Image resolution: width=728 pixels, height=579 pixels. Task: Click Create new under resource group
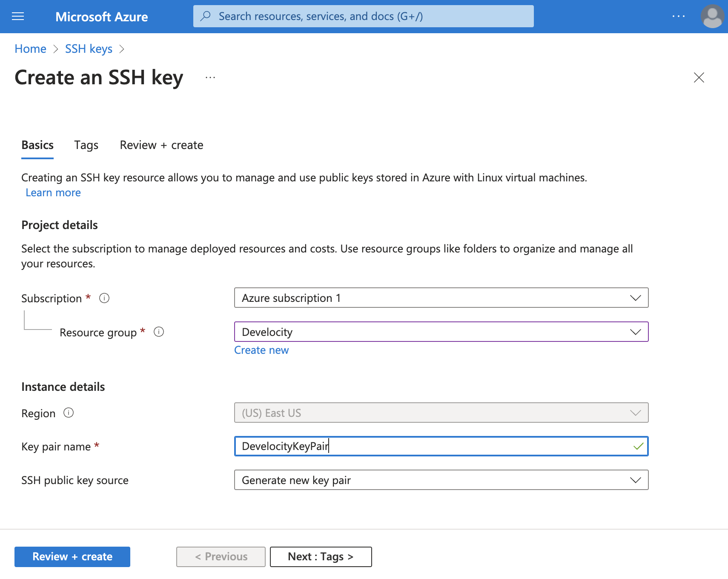click(261, 350)
